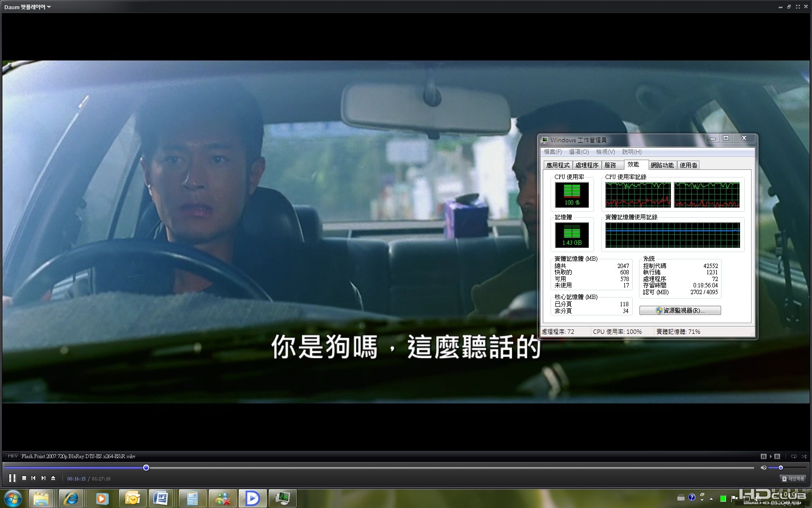Open 檔案(F) menu in Task Manager
This screenshot has height=508, width=812.
pos(553,152)
